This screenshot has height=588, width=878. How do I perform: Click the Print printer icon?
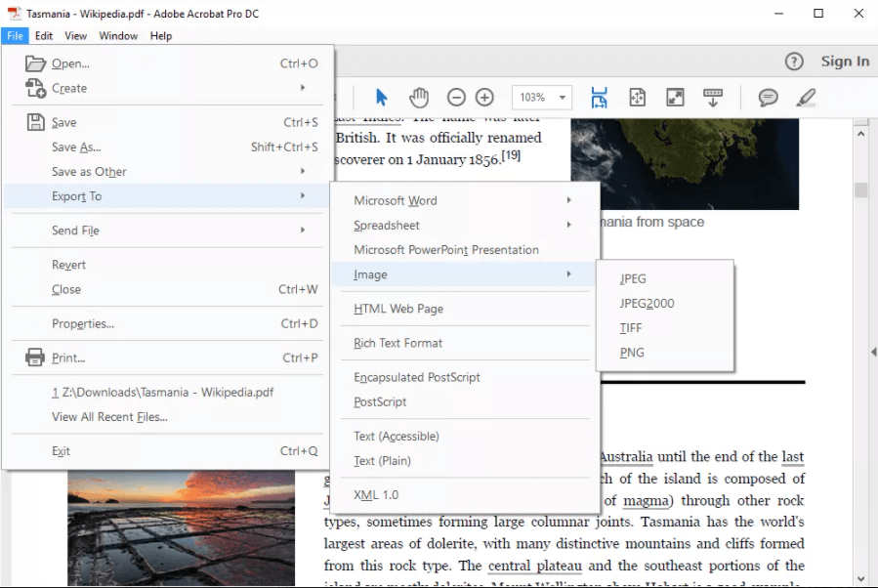pos(35,357)
